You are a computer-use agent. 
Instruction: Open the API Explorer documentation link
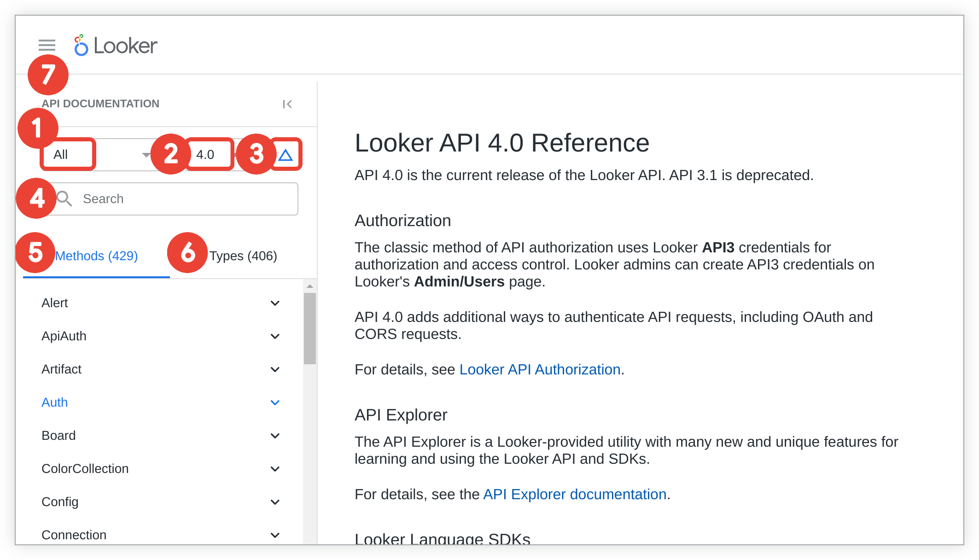pyautogui.click(x=575, y=494)
